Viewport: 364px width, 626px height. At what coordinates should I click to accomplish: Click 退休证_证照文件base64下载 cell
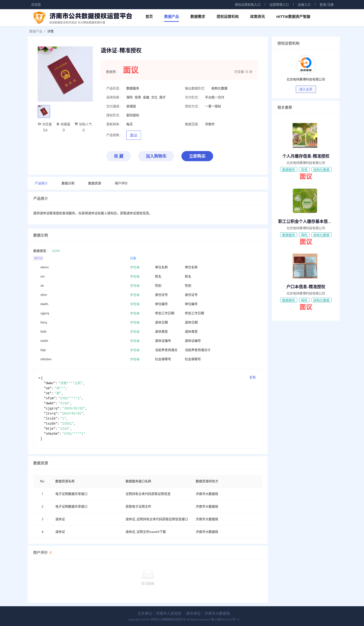(x=146, y=532)
